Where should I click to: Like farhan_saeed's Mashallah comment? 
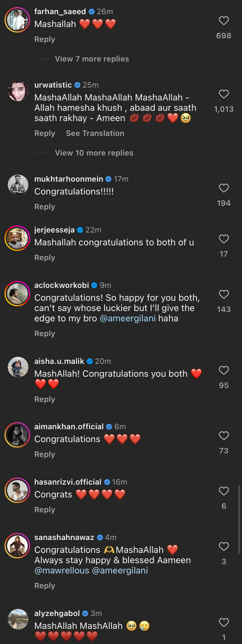[x=224, y=21]
